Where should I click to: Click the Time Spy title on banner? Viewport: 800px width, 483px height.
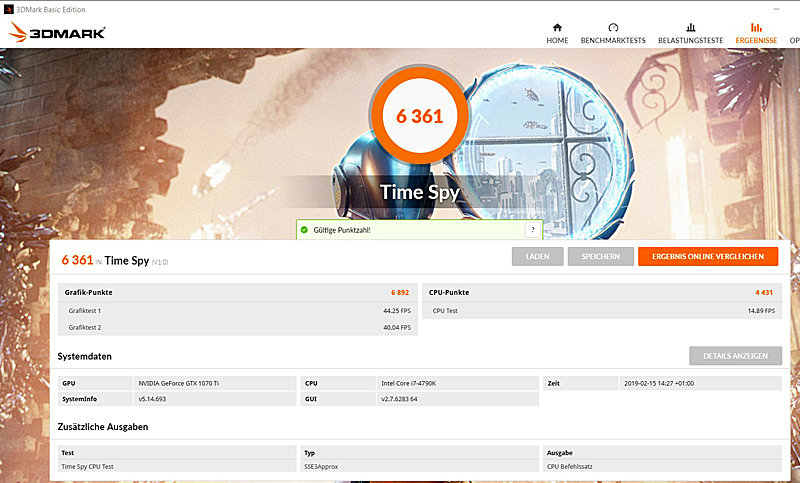(x=419, y=192)
